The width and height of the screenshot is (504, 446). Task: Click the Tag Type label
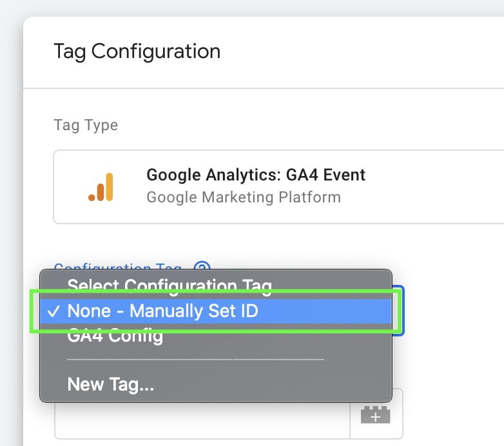(86, 124)
